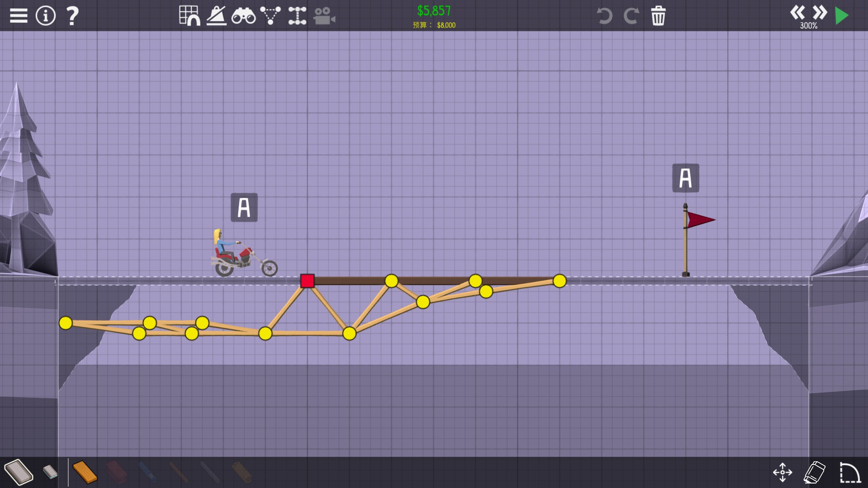This screenshot has width=868, height=488.
Task: Open the level info circle icon
Action: pyautogui.click(x=45, y=16)
